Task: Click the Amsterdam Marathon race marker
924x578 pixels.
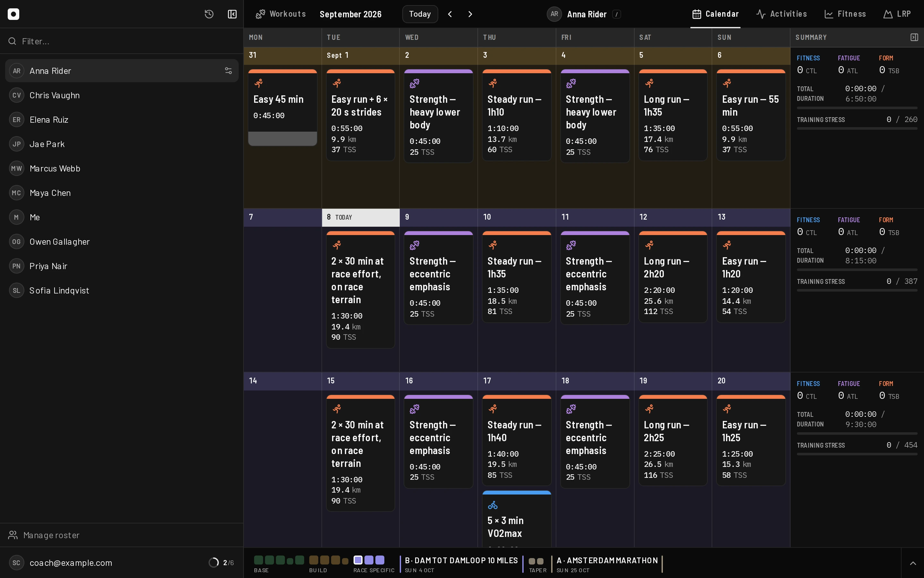Action: point(607,564)
